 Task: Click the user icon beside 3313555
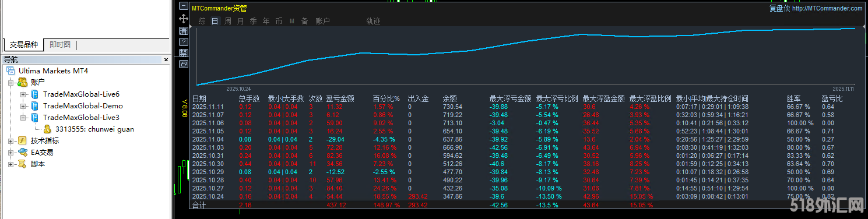pyautogui.click(x=47, y=129)
